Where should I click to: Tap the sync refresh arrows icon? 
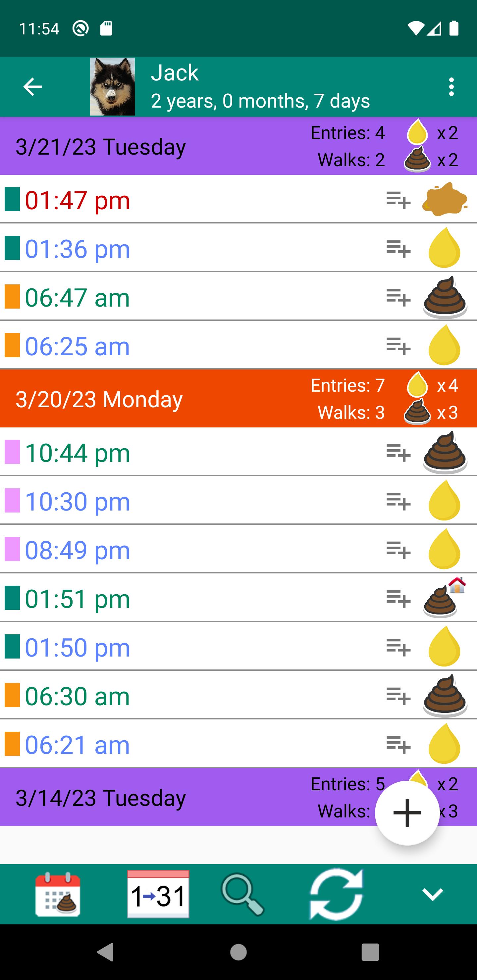tap(336, 894)
